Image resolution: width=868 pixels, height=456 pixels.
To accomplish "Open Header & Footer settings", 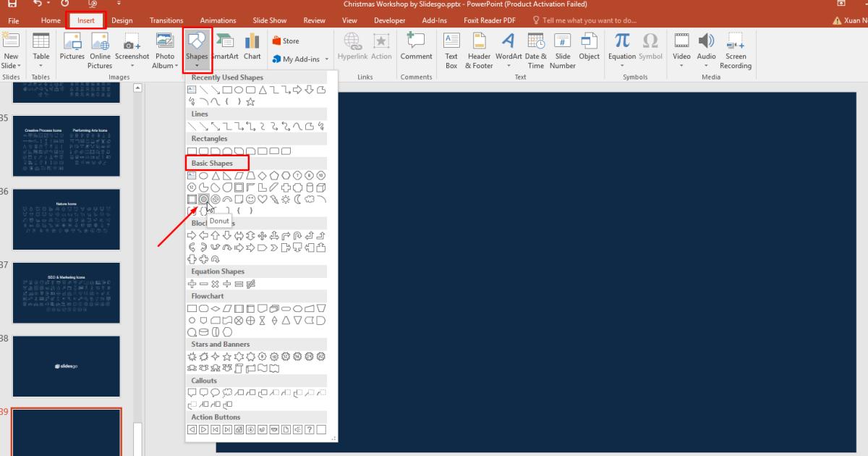I will (x=479, y=51).
